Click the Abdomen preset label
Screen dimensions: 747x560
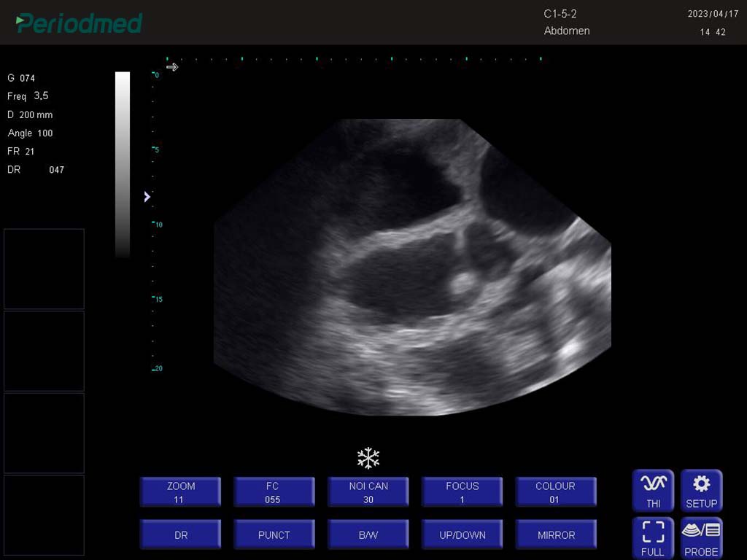567,31
